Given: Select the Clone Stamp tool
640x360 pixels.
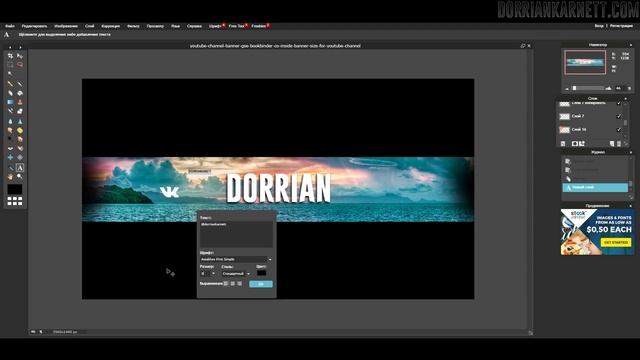Looking at the screenshot, I should pos(20,102).
